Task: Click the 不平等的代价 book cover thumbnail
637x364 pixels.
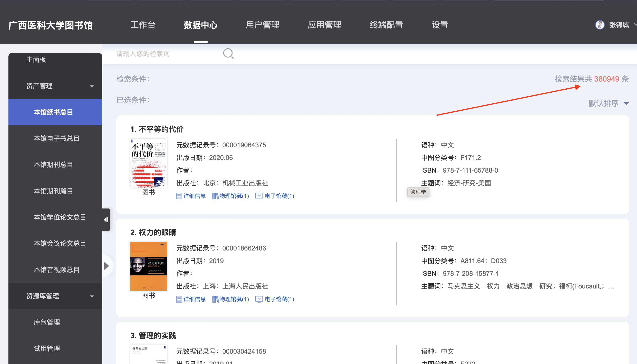Action: point(148,163)
